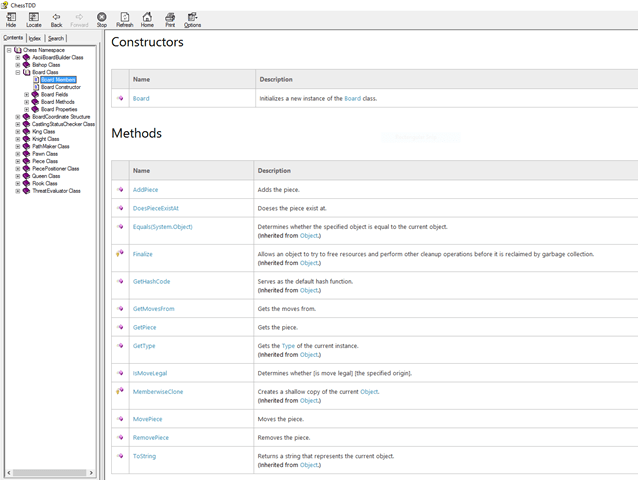Collapse the Board Class node
The image size is (638, 480).
tap(17, 72)
